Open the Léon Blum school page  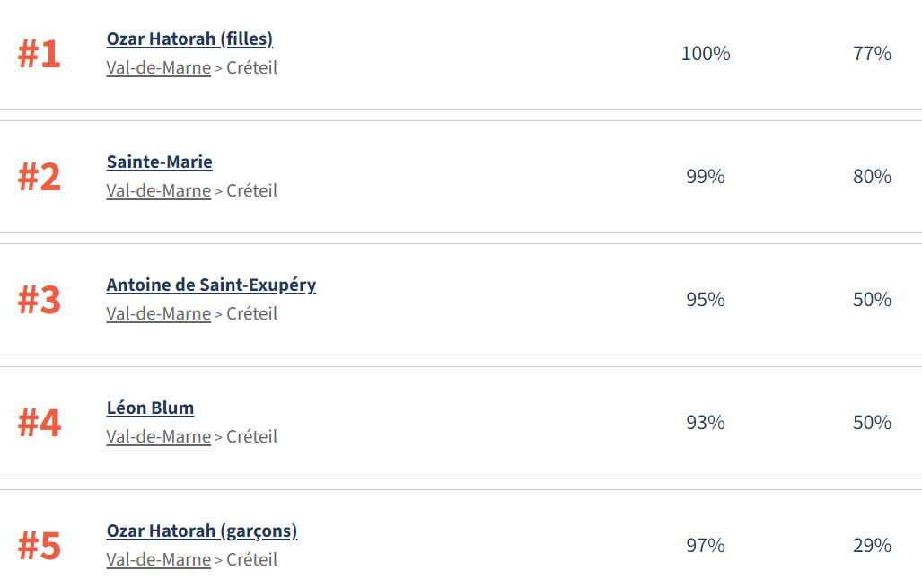pyautogui.click(x=150, y=408)
